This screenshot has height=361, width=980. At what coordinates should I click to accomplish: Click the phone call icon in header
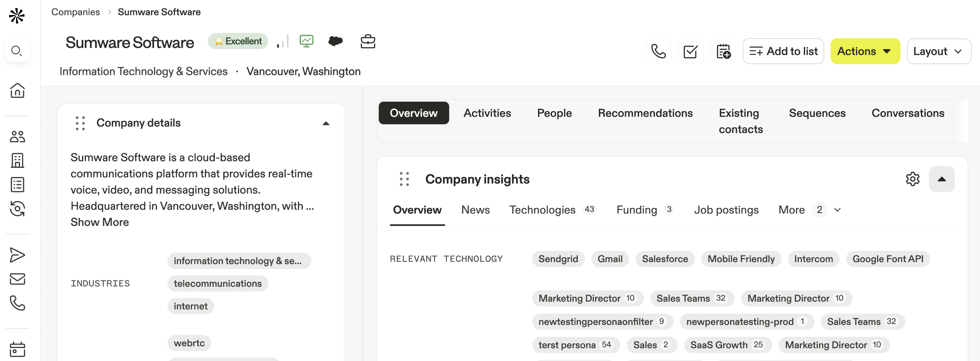[x=658, y=51]
